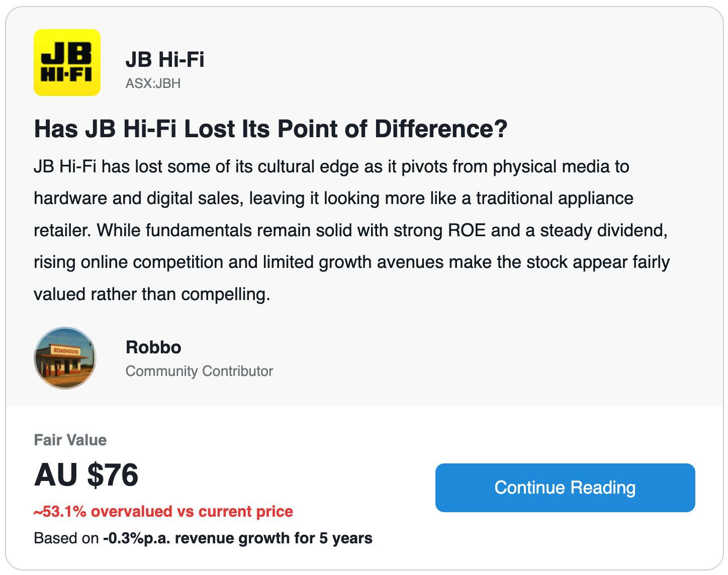Open the JB Hi-Fi company name

[165, 59]
